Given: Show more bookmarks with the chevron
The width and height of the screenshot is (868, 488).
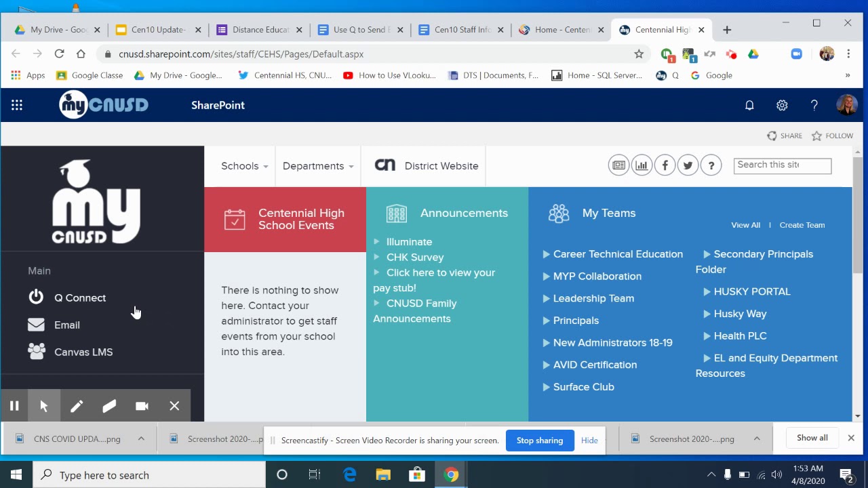Looking at the screenshot, I should tap(848, 75).
